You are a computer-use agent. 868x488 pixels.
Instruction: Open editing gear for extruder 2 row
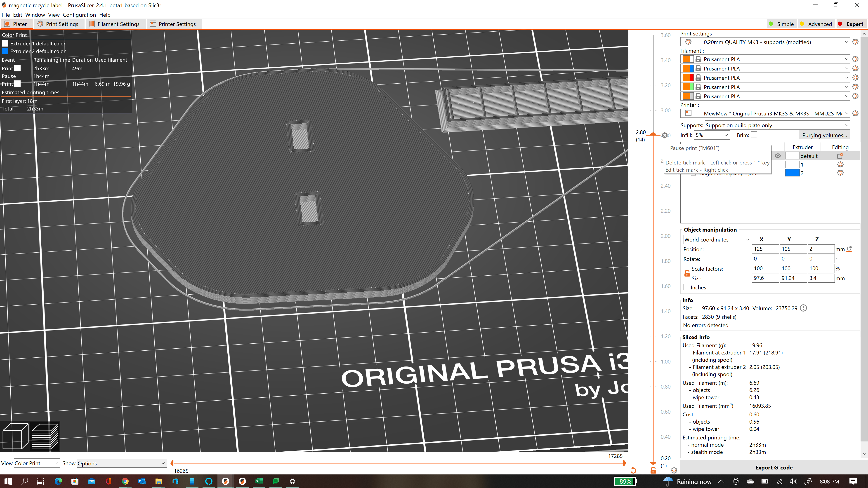(x=840, y=173)
